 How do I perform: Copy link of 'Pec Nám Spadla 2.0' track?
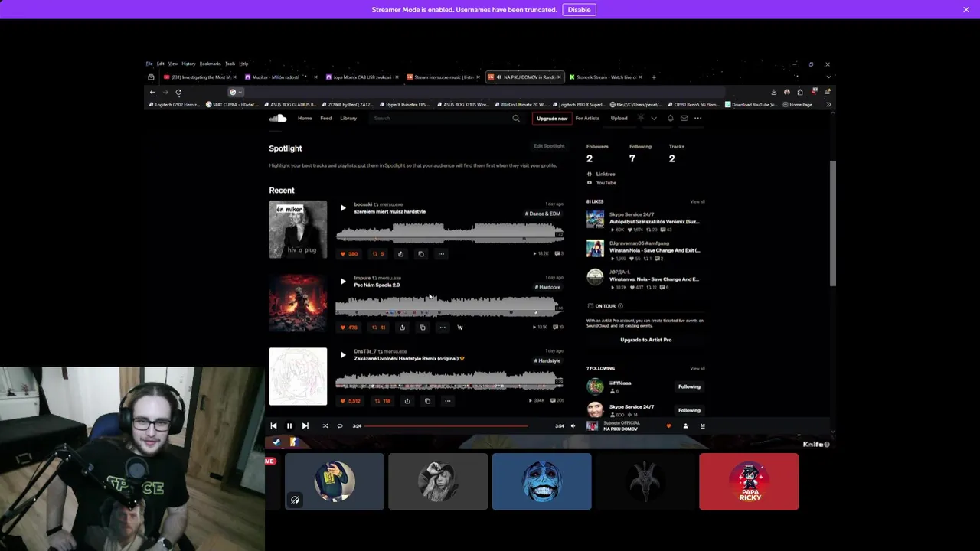coord(423,328)
